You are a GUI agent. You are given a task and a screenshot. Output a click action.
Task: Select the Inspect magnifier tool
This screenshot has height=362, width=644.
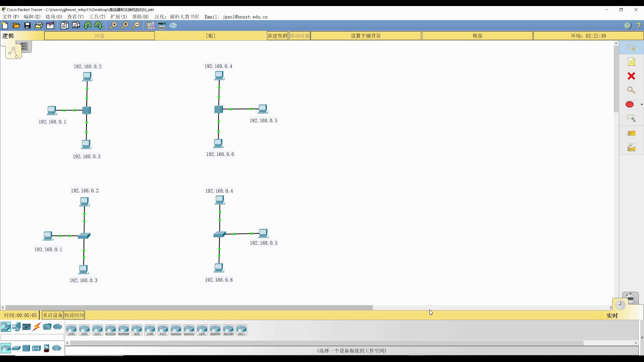coord(631,90)
